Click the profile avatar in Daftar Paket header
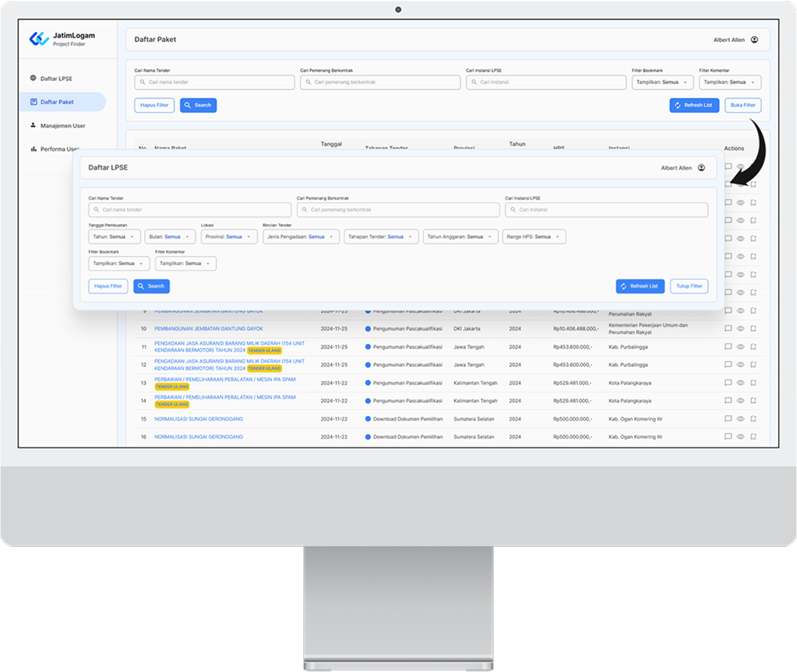797x672 pixels. [754, 40]
